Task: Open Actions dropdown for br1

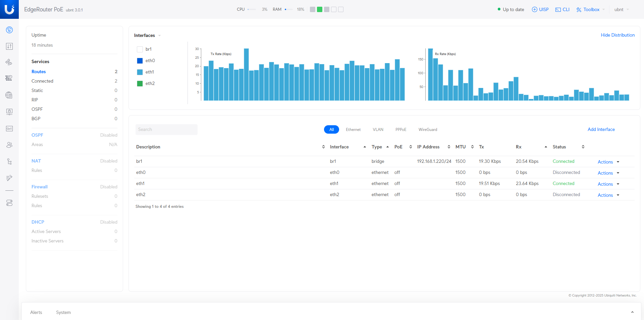Action: point(608,162)
